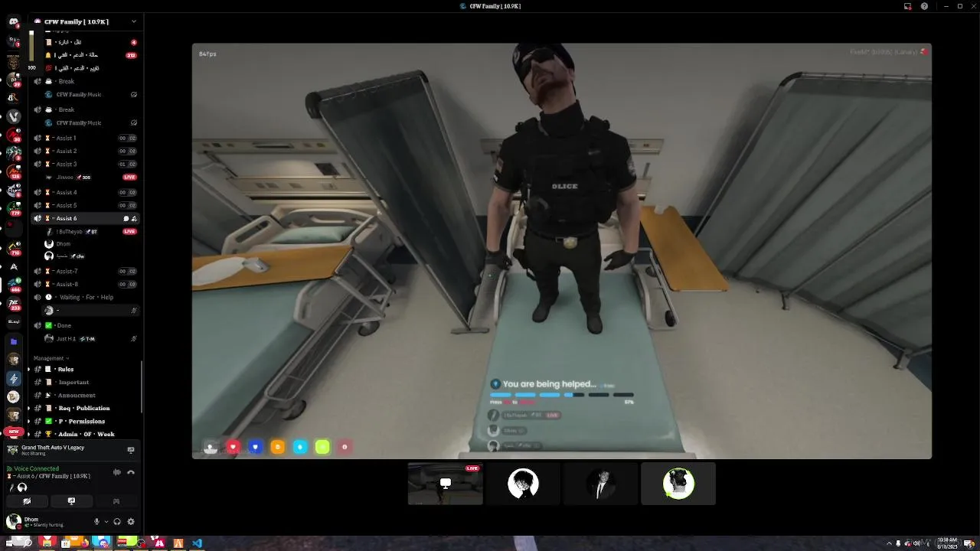Select participant tile with suited man avatar

tap(601, 484)
